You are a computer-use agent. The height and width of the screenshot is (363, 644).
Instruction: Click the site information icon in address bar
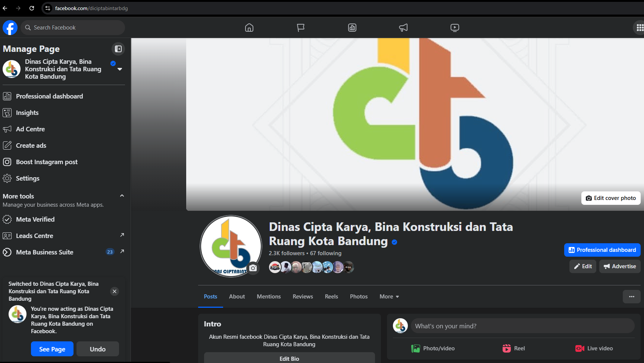47,8
